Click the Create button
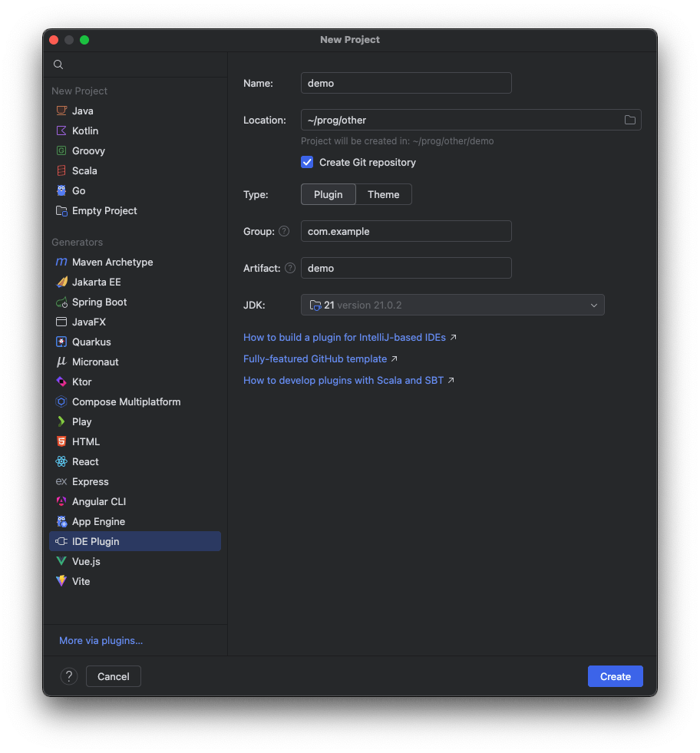This screenshot has width=700, height=753. [615, 676]
